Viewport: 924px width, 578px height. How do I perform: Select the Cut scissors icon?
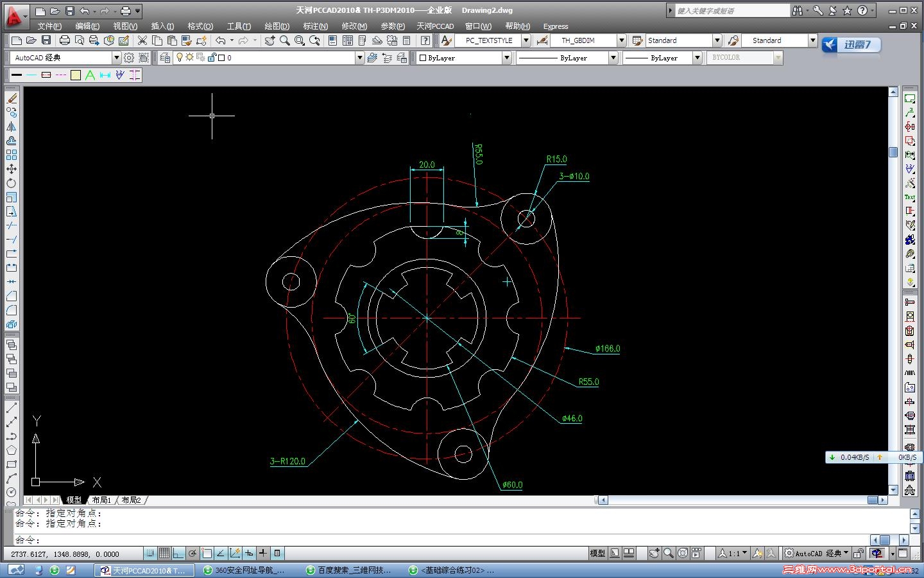coord(142,40)
